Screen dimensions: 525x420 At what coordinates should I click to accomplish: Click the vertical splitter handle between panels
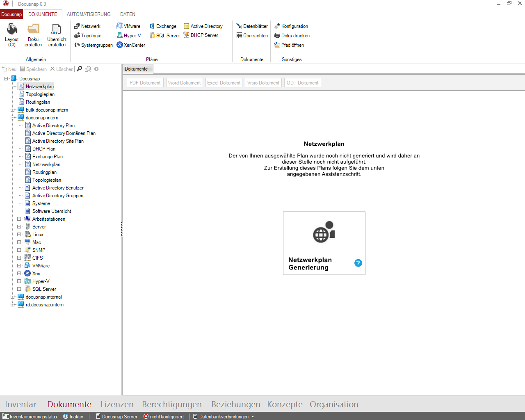point(122,229)
